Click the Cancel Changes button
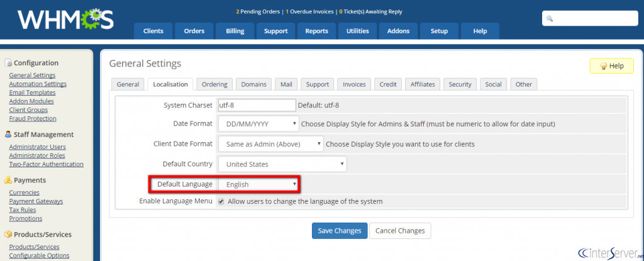 click(400, 231)
